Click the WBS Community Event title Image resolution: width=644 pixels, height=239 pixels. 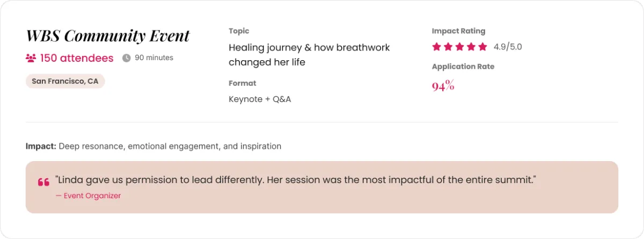click(108, 36)
